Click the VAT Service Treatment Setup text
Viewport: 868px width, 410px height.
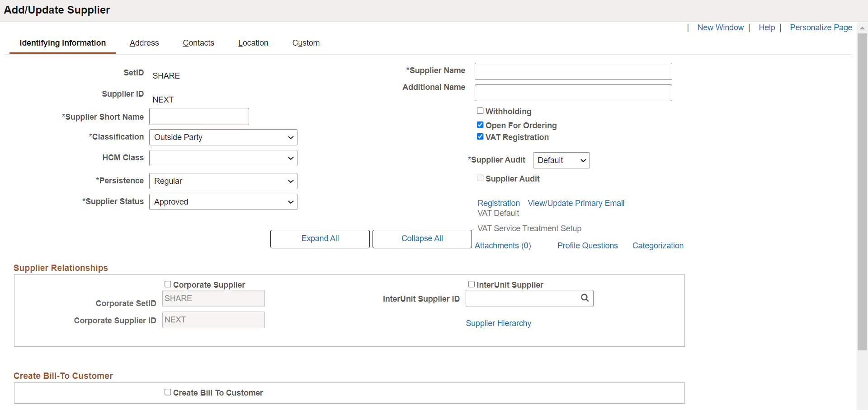pyautogui.click(x=529, y=228)
